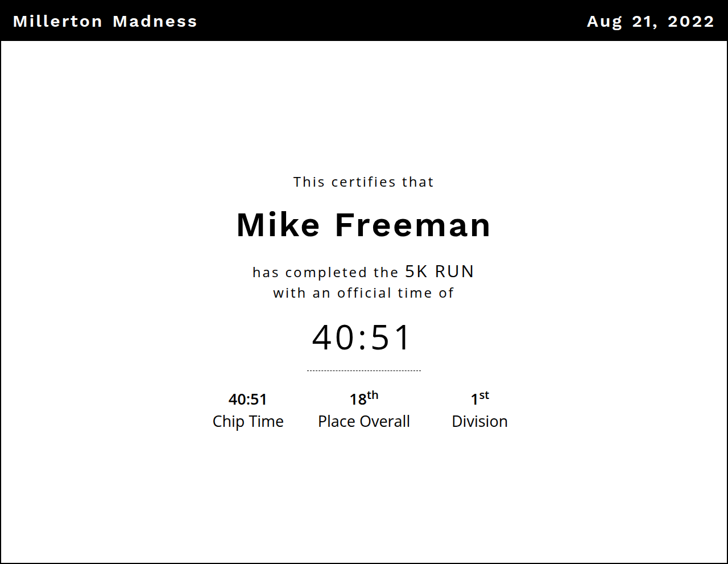This screenshot has width=728, height=564.
Task: Click the bold 40:51 chip time value
Action: coord(247,400)
